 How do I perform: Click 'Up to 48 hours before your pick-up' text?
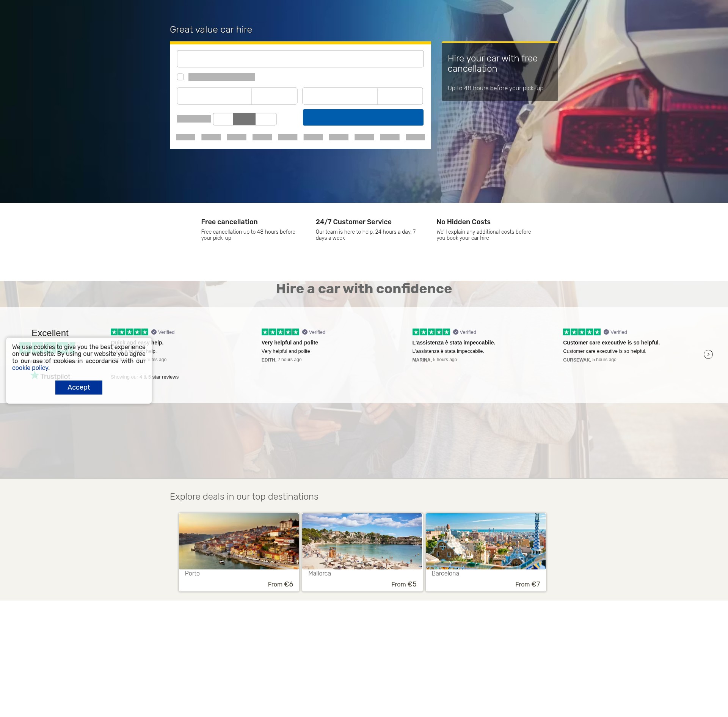[x=496, y=88]
